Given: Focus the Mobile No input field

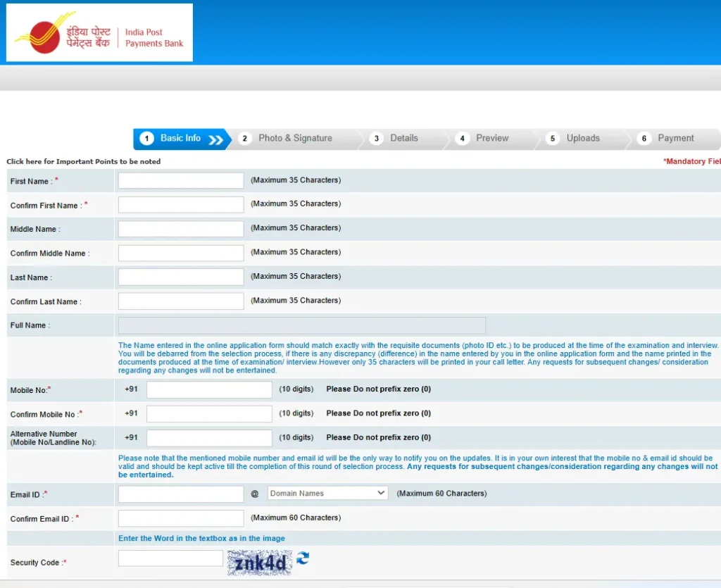Looking at the screenshot, I should tap(209, 389).
